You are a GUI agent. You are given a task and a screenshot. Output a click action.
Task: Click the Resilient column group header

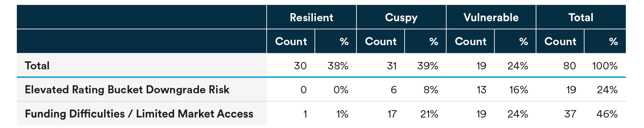(x=311, y=17)
